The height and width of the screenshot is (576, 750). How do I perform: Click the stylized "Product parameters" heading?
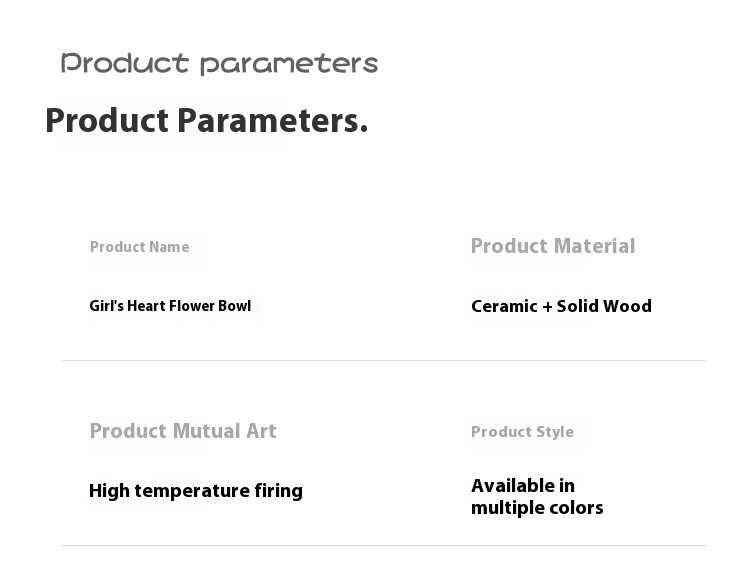coord(219,64)
